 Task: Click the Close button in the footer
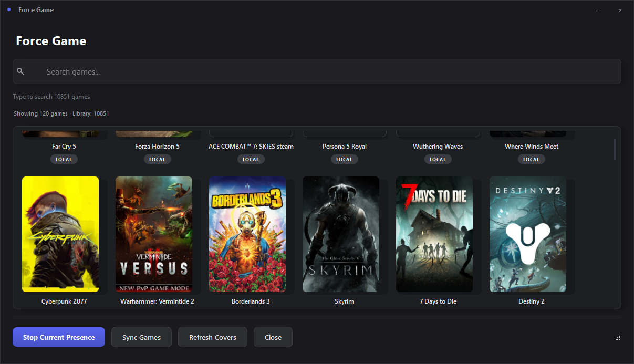coord(273,337)
